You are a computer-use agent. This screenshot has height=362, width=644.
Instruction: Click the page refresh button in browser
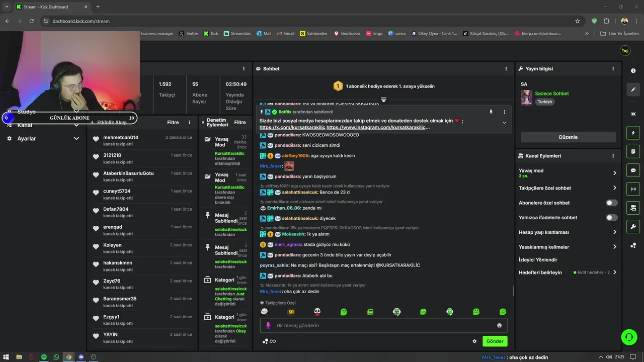[32, 21]
